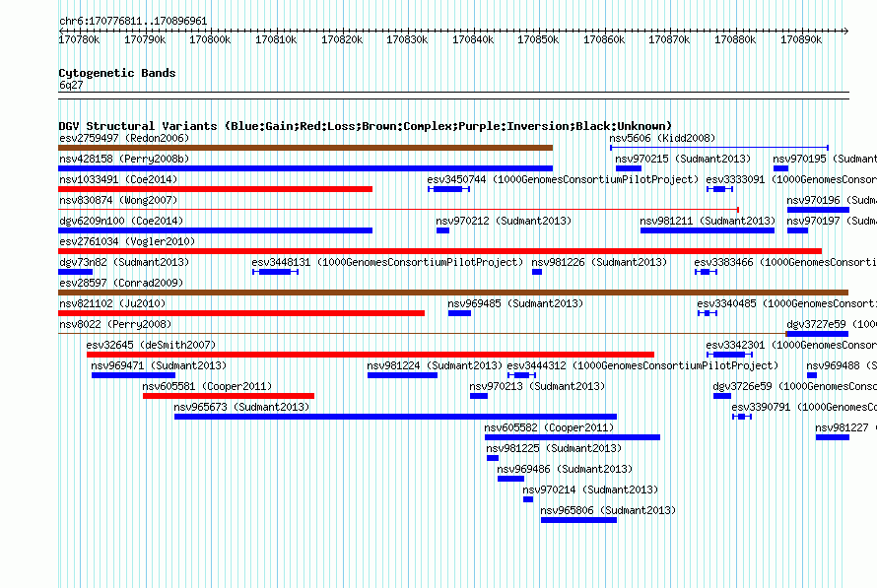This screenshot has width=877, height=588.
Task: Click the 170860k ruler position
Action: tap(604, 39)
